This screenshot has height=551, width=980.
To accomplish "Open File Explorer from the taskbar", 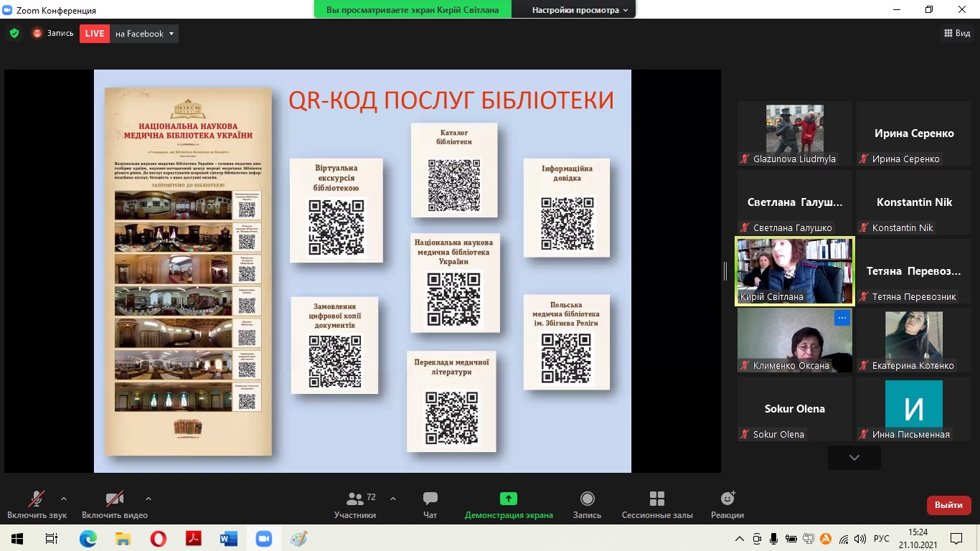I will point(123,539).
